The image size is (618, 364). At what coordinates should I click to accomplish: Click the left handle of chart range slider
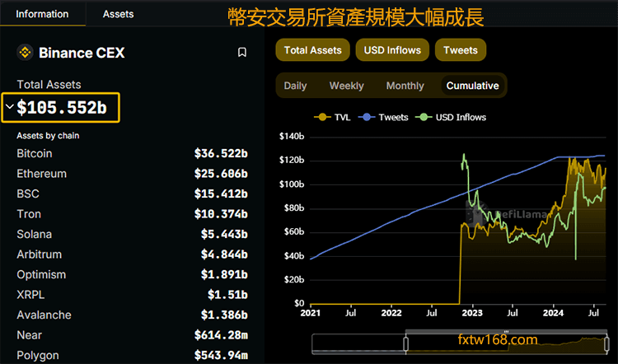405,342
